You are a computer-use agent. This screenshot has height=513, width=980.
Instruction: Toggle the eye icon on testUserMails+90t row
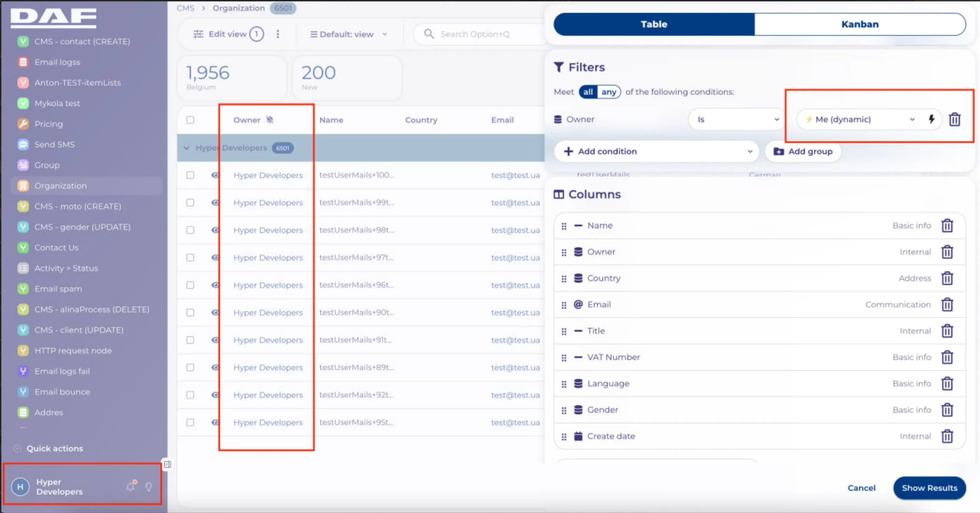coord(215,312)
